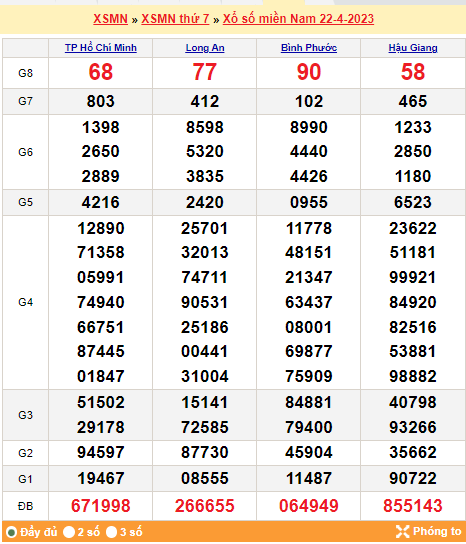Open the XSMN thứ 7 link
Viewport: 466px width, 544px height.
pos(175,19)
